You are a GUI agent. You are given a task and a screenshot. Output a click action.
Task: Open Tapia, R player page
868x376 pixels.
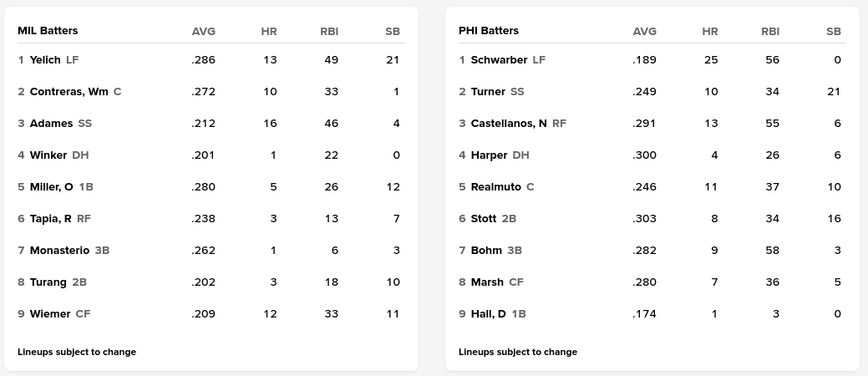point(50,219)
